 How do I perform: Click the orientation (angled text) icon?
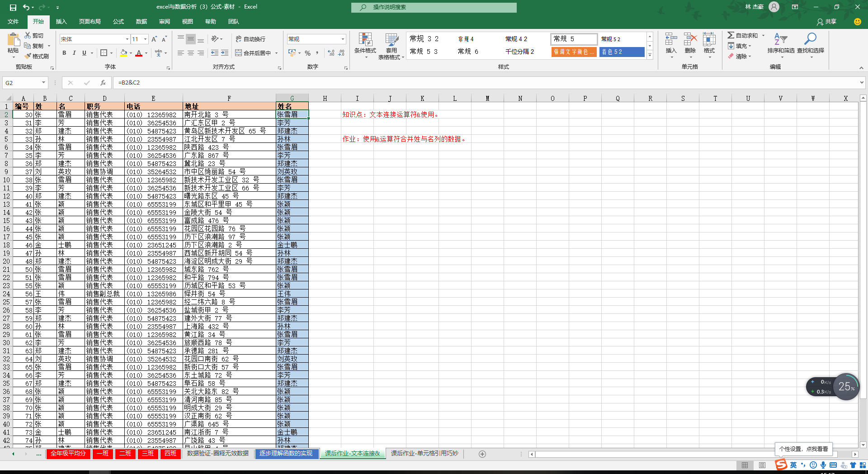[x=216, y=39]
